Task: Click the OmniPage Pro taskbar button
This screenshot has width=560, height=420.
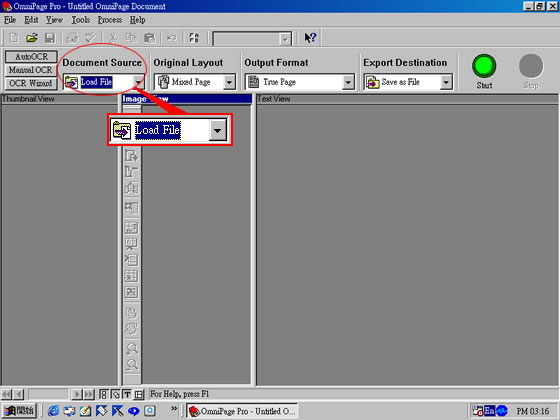Action: pyautogui.click(x=242, y=411)
